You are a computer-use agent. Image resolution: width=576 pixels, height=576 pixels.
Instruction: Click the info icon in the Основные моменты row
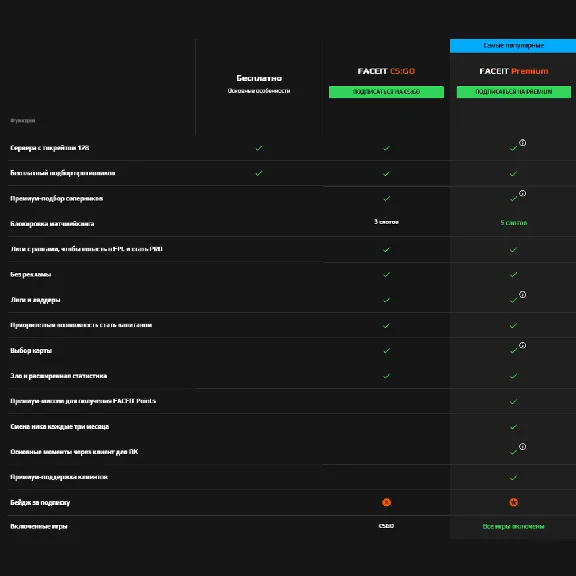pyautogui.click(x=522, y=446)
